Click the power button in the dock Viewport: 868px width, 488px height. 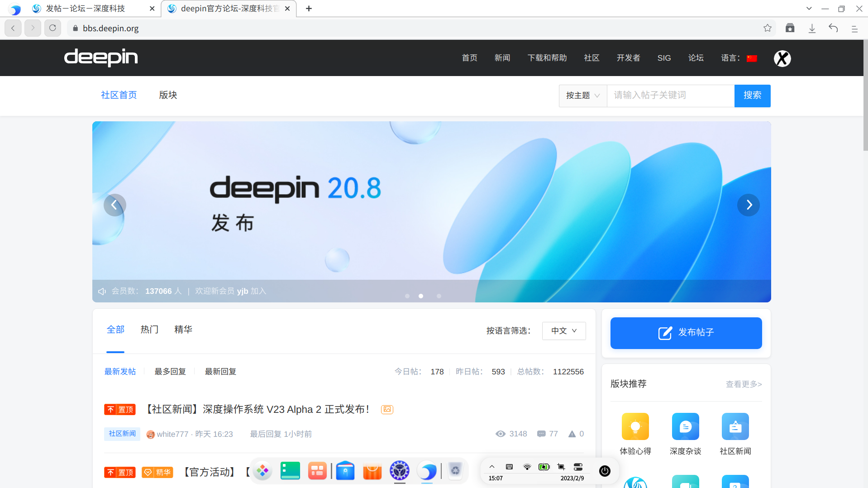click(x=605, y=471)
